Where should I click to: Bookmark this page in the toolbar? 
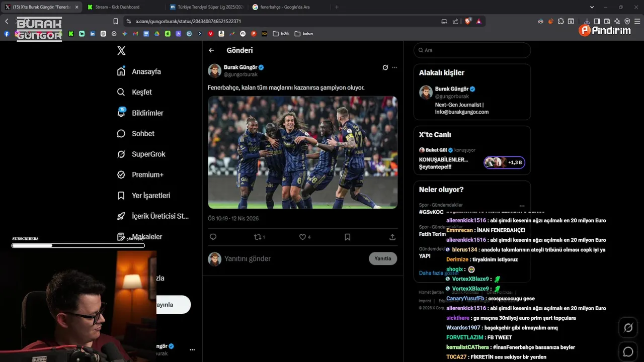pos(116,21)
